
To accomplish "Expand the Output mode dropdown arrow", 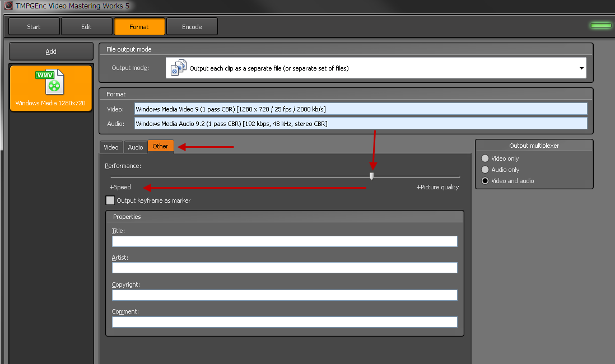I will 581,68.
